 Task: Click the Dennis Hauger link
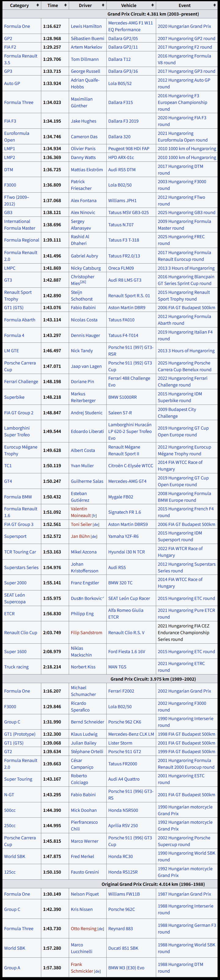[86, 335]
